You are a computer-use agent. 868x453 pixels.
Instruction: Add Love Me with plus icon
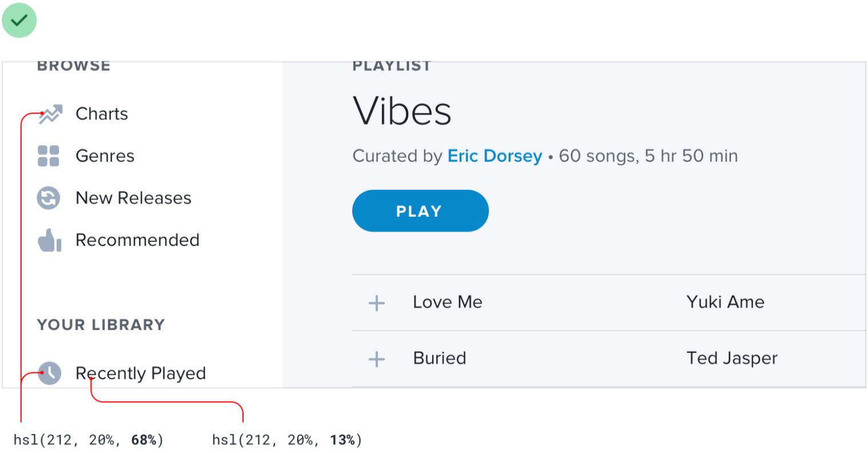coord(376,303)
